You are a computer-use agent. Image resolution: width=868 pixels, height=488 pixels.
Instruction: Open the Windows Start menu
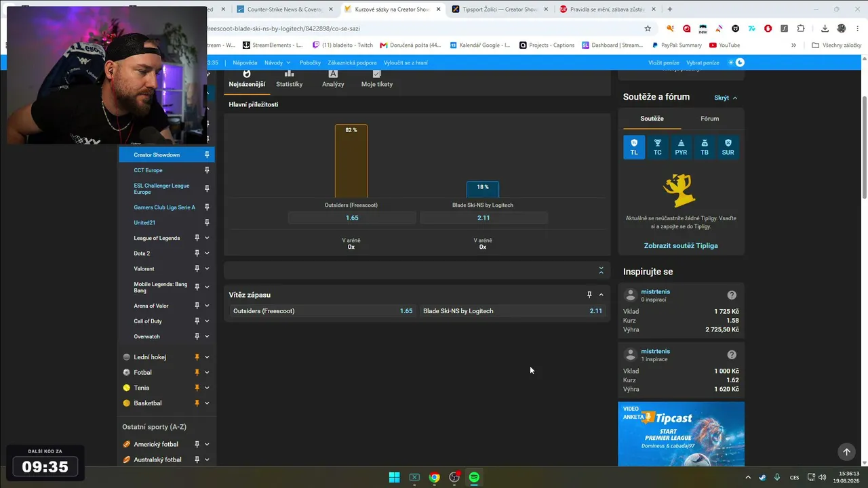point(394,477)
